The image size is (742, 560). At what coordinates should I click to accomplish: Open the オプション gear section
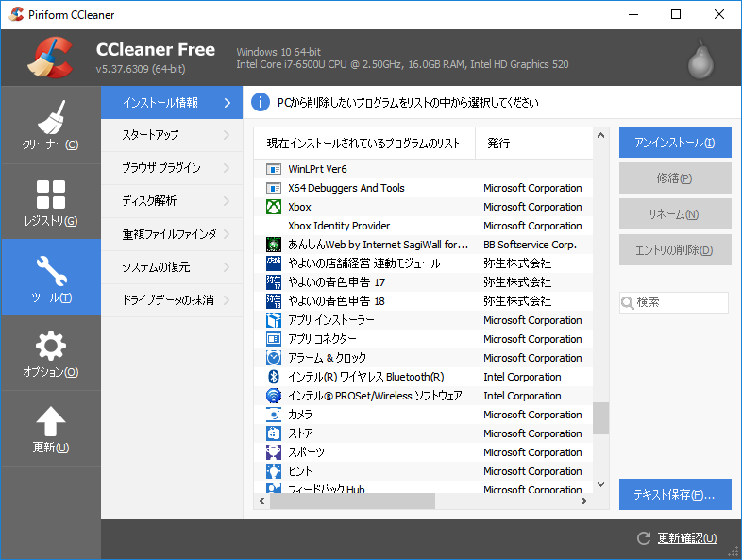pyautogui.click(x=51, y=353)
